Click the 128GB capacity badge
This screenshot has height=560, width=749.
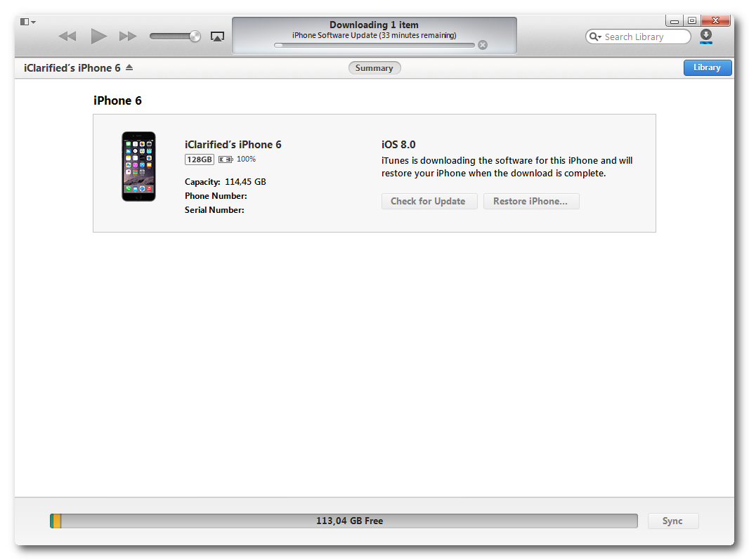tap(199, 159)
